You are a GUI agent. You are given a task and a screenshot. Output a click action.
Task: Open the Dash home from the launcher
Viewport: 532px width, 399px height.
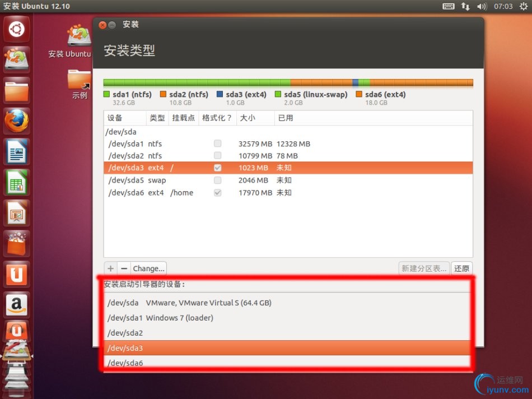(x=17, y=29)
